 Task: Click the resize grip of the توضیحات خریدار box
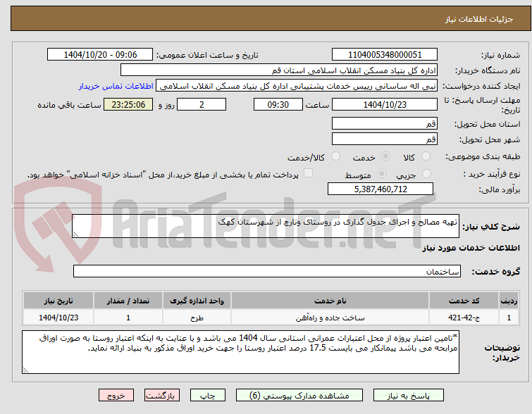click(x=25, y=370)
